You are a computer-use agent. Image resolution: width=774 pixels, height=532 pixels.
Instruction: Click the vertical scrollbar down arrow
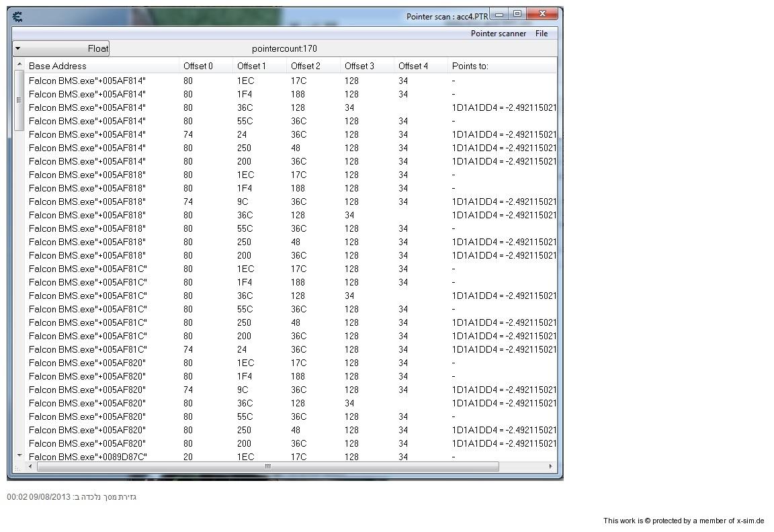(19, 455)
